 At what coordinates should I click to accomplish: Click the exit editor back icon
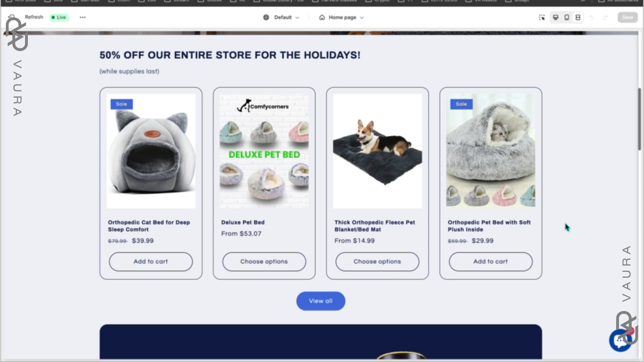11,17
